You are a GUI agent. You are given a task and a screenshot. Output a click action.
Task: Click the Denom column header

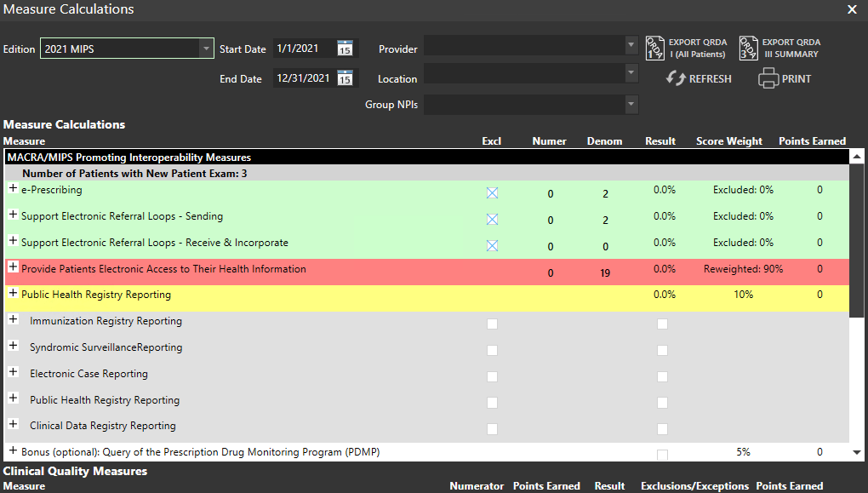604,141
